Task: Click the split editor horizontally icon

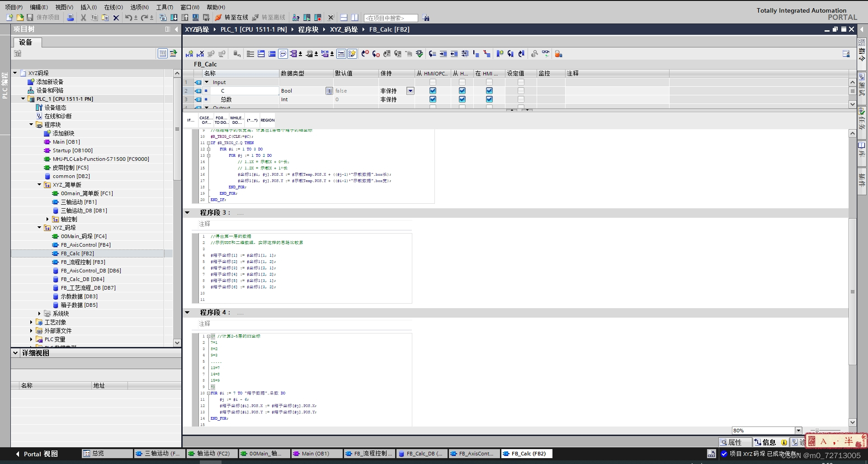Action: (x=344, y=18)
